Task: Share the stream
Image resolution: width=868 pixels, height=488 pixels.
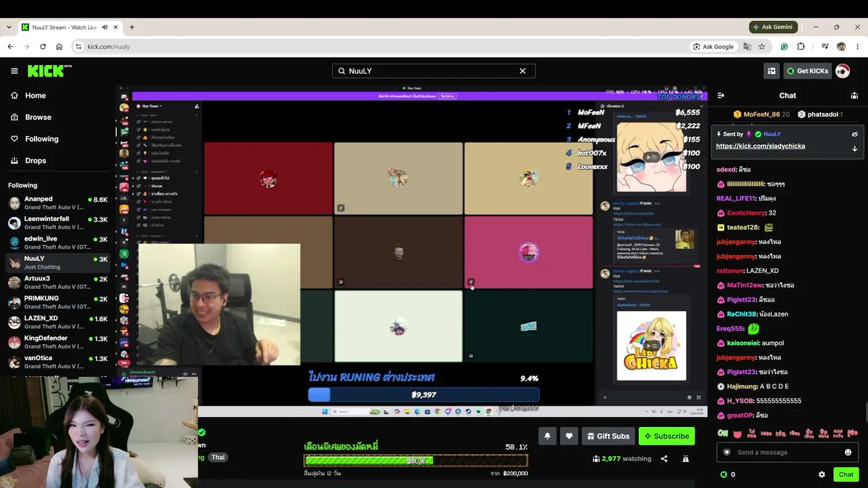Action: coord(664,459)
